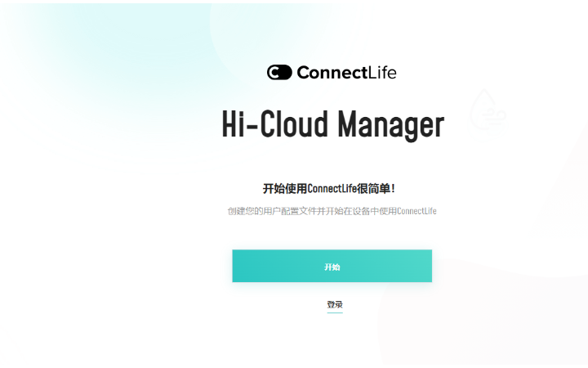Viewport: 588px width, 368px height.
Task: Click the ConnectLife pill-shaped logo icon
Action: click(x=279, y=72)
